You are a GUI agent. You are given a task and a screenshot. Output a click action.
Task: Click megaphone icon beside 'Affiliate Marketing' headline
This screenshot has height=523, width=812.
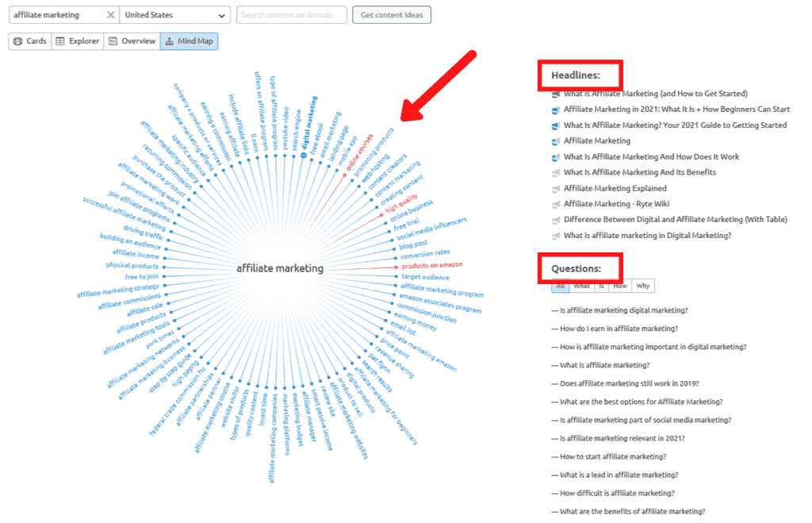coord(556,141)
